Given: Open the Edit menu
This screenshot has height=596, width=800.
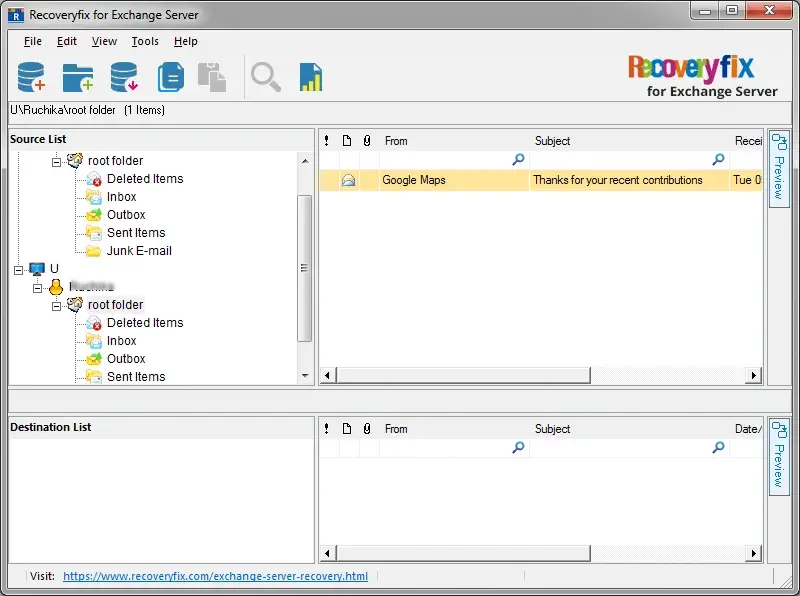Looking at the screenshot, I should coord(67,41).
